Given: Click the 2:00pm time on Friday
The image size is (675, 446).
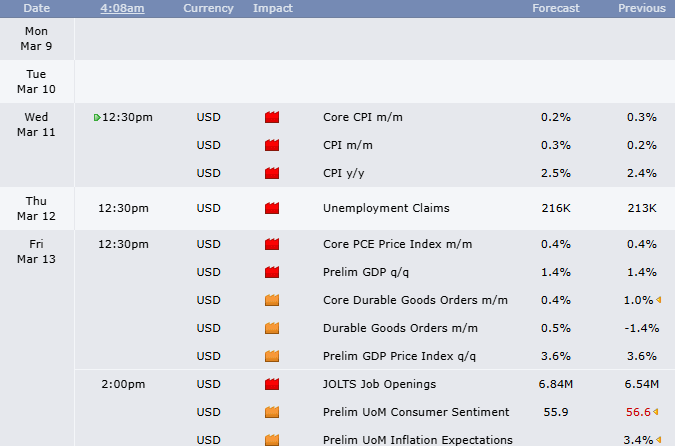Looking at the screenshot, I should click(x=123, y=384).
